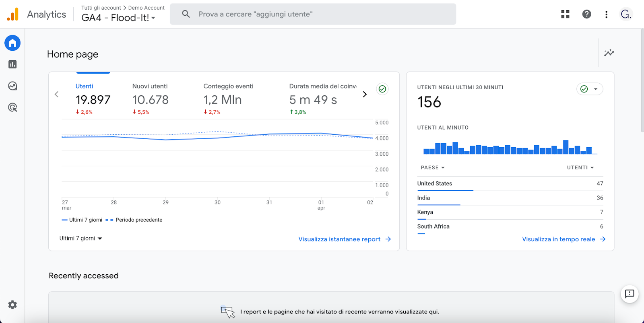This screenshot has width=644, height=323.
Task: Click the 10.678 Nuovi utenti value
Action: pyautogui.click(x=151, y=100)
